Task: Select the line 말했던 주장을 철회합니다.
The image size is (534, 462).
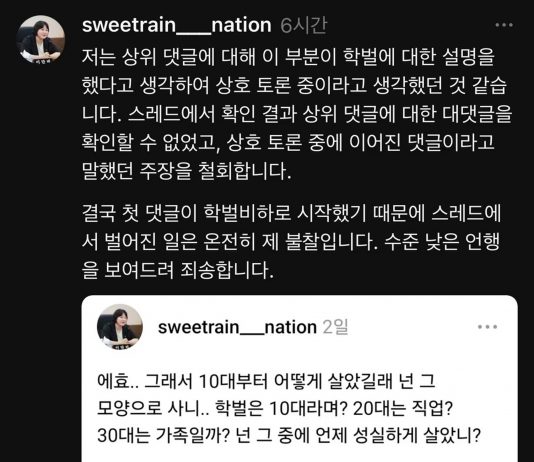Action: [x=187, y=170]
